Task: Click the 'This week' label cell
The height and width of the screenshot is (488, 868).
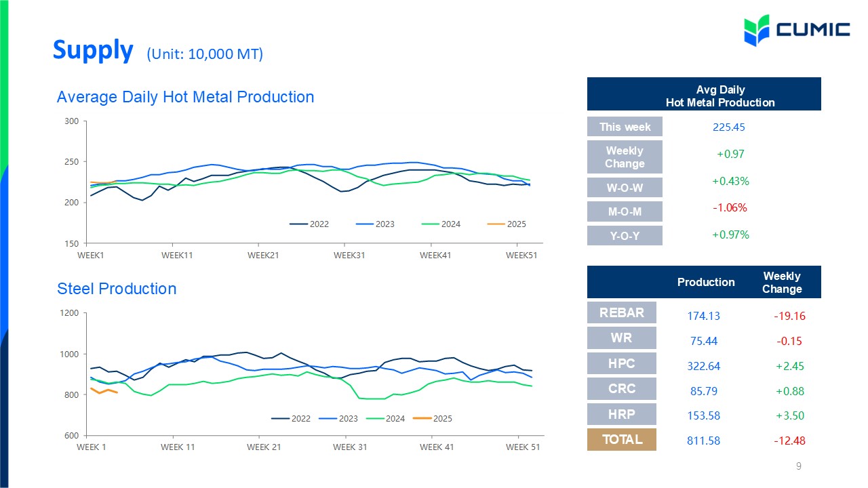Action: [625, 127]
